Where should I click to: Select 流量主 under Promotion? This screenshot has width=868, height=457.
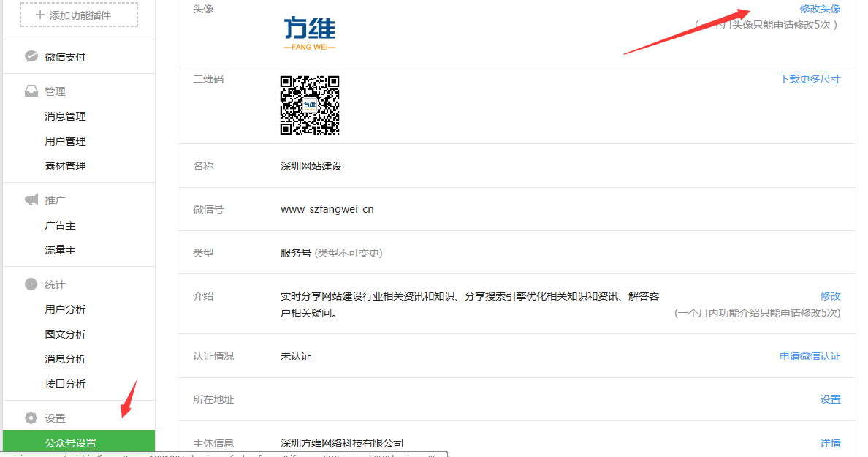pos(60,250)
